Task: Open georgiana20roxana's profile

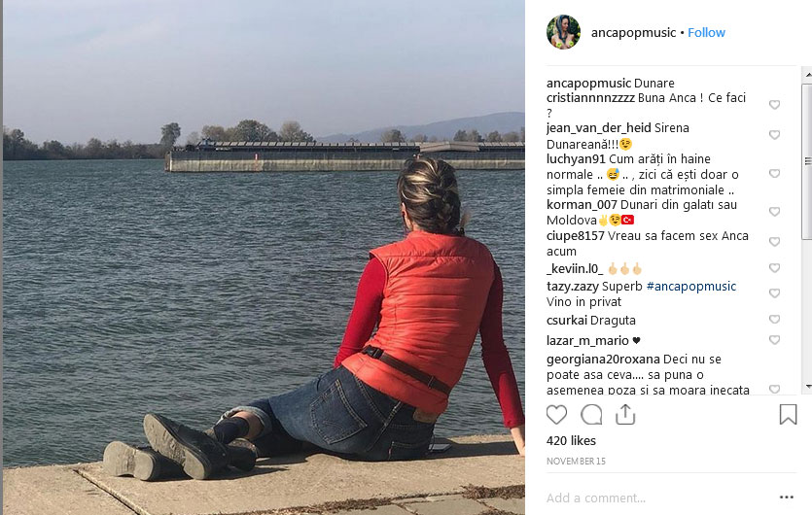Action: click(603, 360)
